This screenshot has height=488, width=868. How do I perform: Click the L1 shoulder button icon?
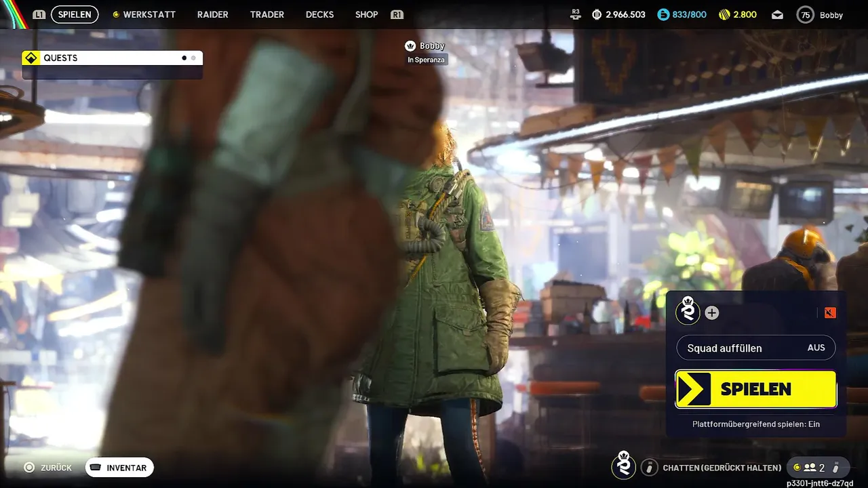click(39, 14)
